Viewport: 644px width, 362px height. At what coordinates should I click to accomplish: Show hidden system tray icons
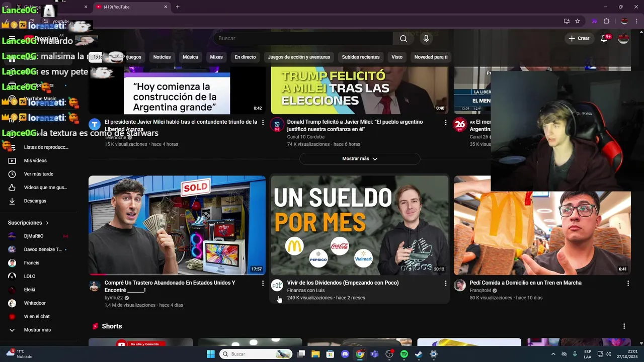(x=553, y=354)
